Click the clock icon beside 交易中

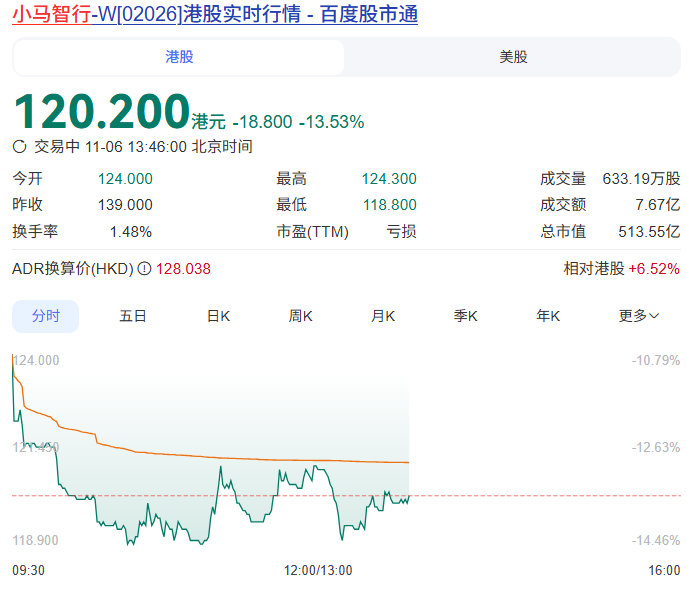(x=19, y=146)
